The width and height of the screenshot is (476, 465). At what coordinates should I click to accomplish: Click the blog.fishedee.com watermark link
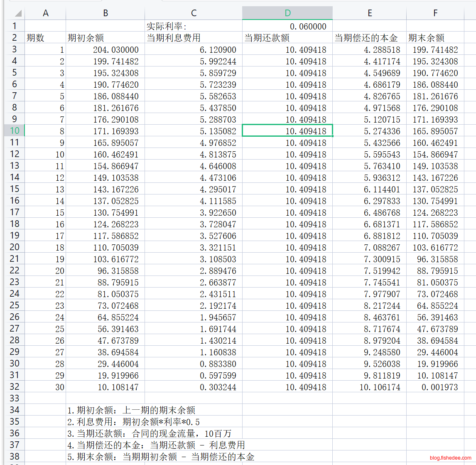pyautogui.click(x=451, y=458)
